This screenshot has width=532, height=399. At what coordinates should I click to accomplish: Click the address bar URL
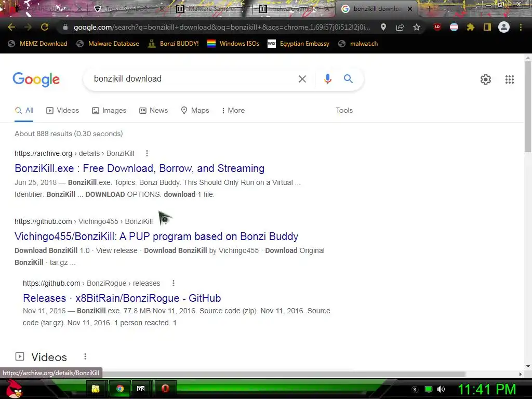click(222, 27)
